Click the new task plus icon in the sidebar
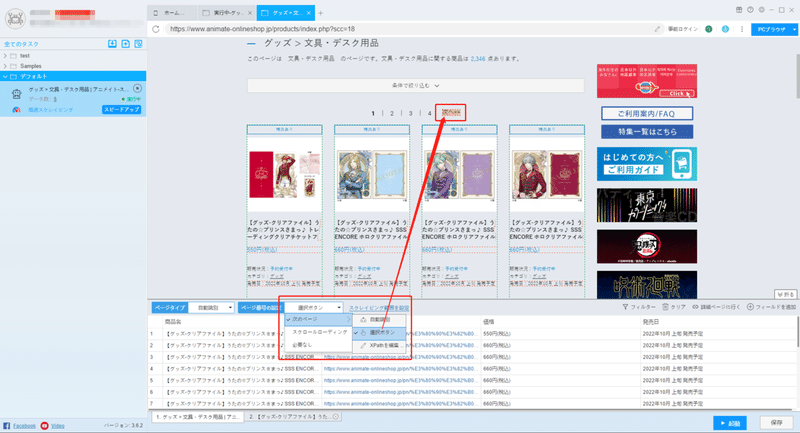The width and height of the screenshot is (800, 433). point(126,44)
